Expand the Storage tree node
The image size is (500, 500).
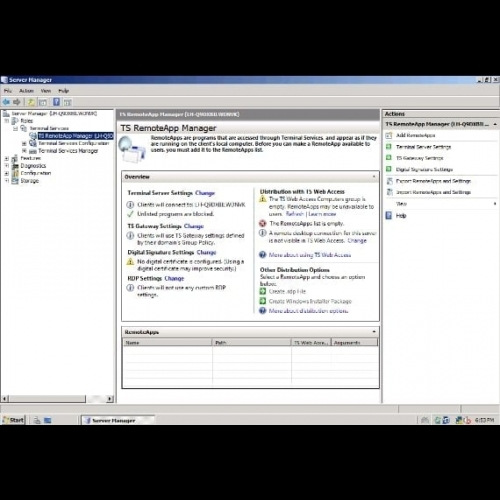(6, 181)
